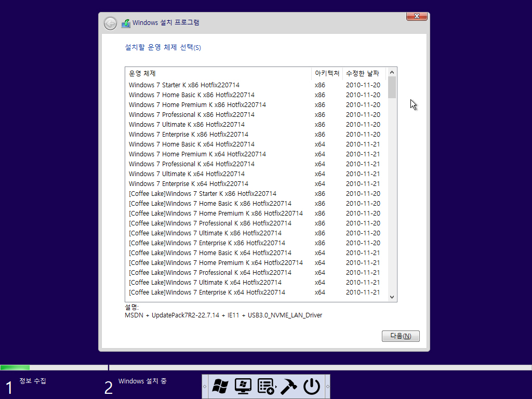The height and width of the screenshot is (399, 532).
Task: Close the Windows setup dialog
Action: tap(417, 16)
